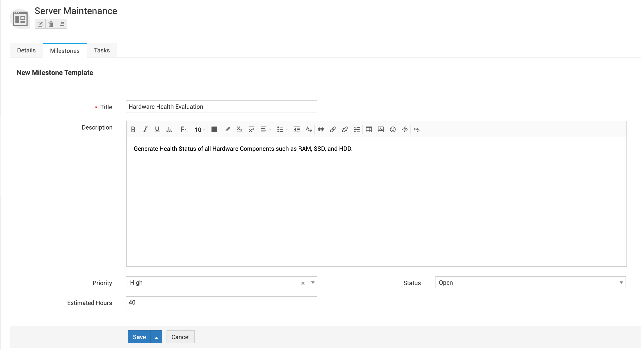Click the spell check icon
The image size is (644, 350).
tap(417, 129)
